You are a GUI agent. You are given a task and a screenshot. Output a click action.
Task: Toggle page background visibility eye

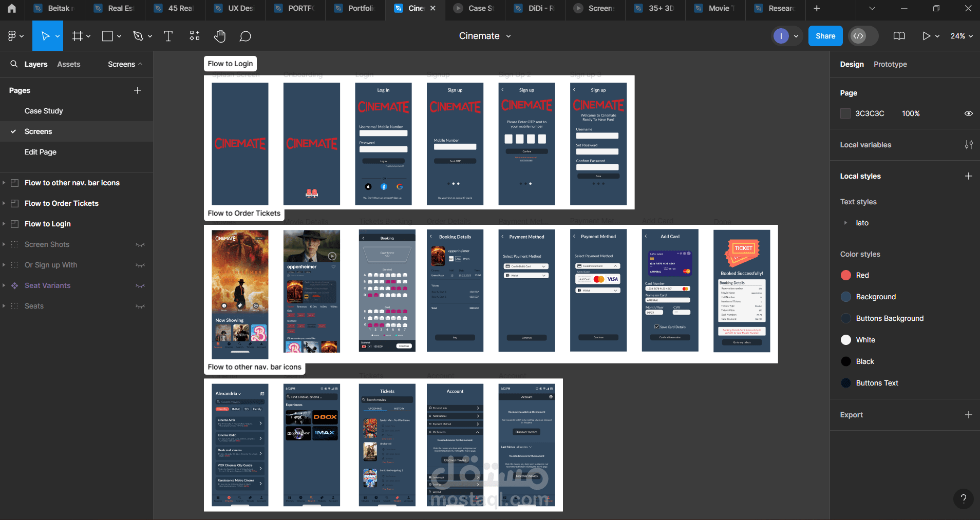[969, 113]
